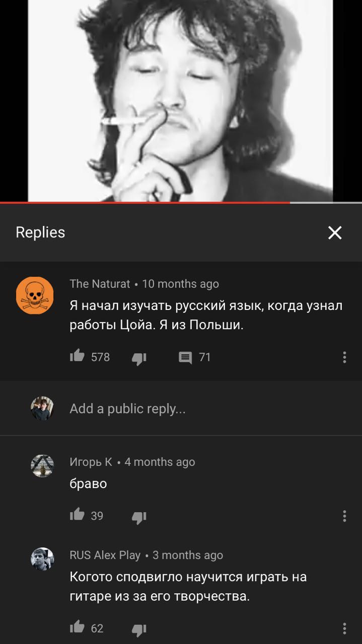Image resolution: width=362 pixels, height=644 pixels.
Task: Dislike The Naturat's comment
Action: 139,358
